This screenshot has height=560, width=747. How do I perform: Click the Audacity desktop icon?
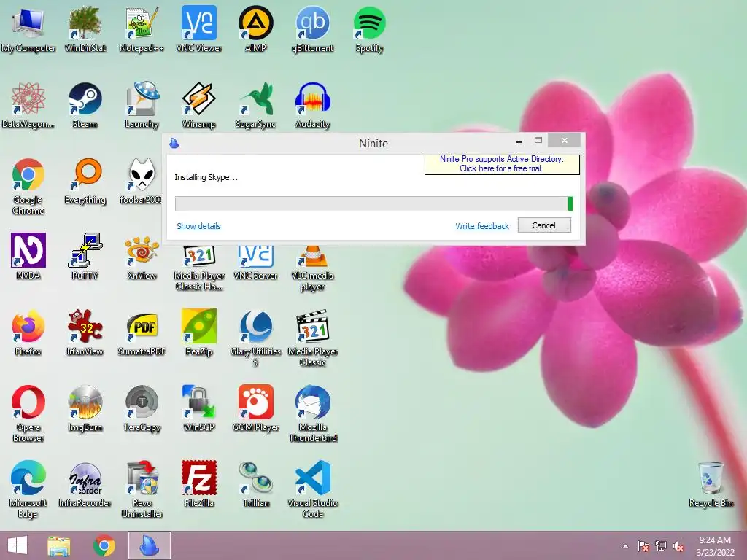pos(312,105)
